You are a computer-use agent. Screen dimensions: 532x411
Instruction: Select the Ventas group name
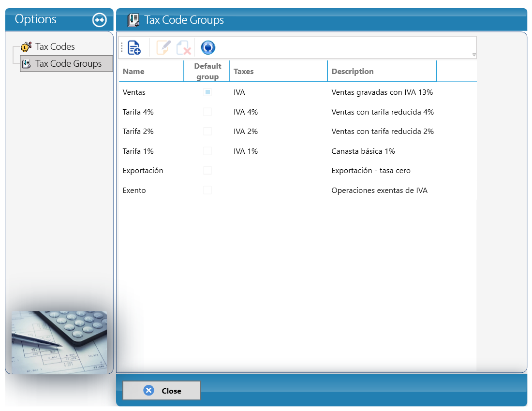click(x=134, y=92)
